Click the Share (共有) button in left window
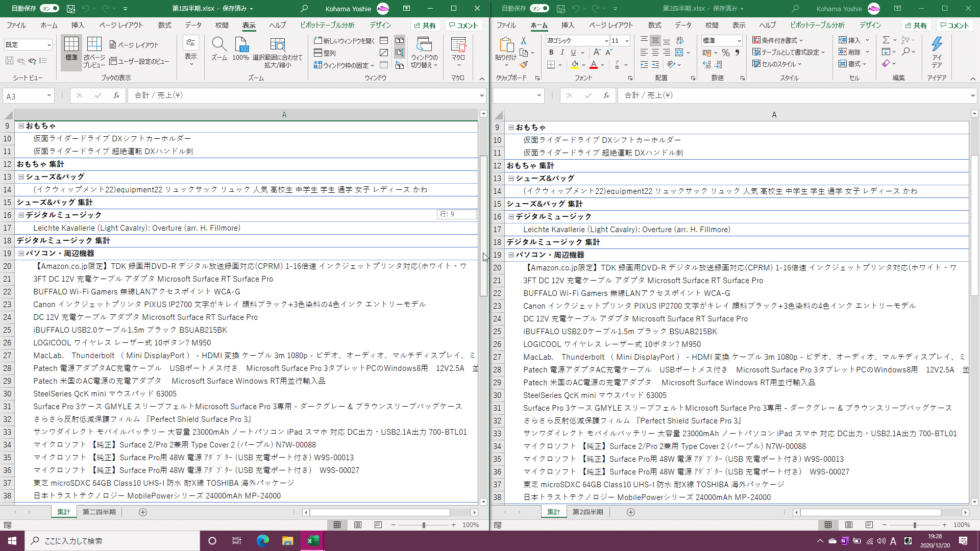Viewport: 980px width, 551px height. (425, 25)
